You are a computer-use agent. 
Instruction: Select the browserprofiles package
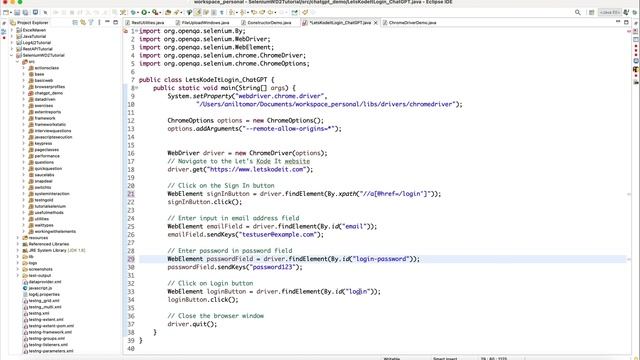click(49, 87)
